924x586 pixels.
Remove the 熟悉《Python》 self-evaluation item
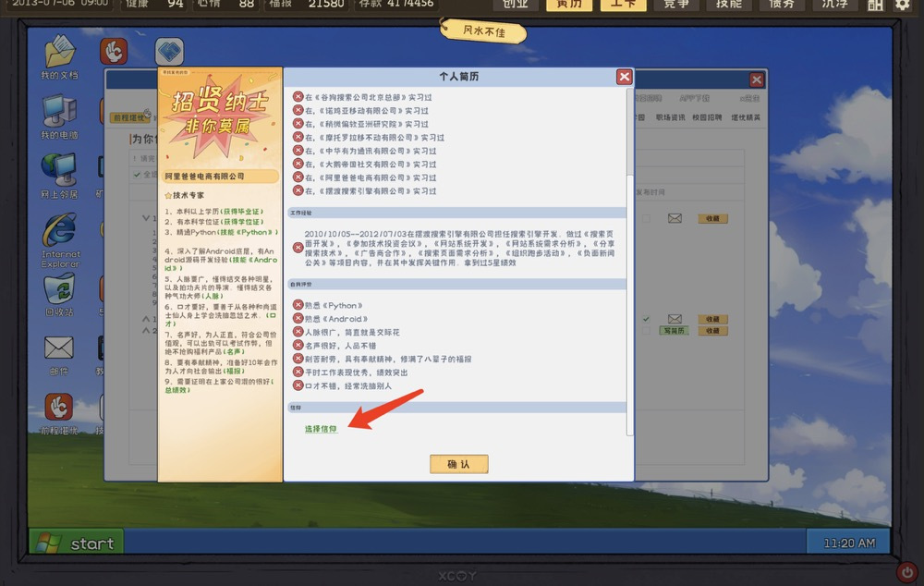[298, 305]
